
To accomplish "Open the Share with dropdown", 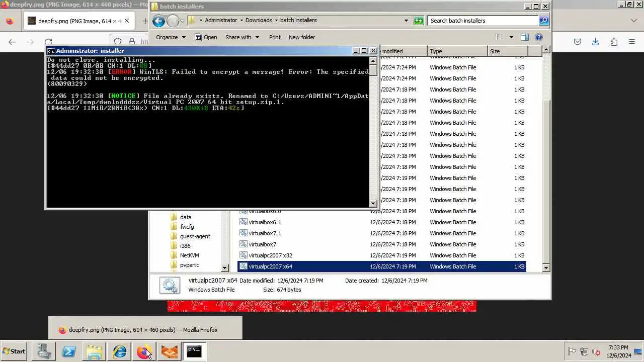I will [242, 37].
